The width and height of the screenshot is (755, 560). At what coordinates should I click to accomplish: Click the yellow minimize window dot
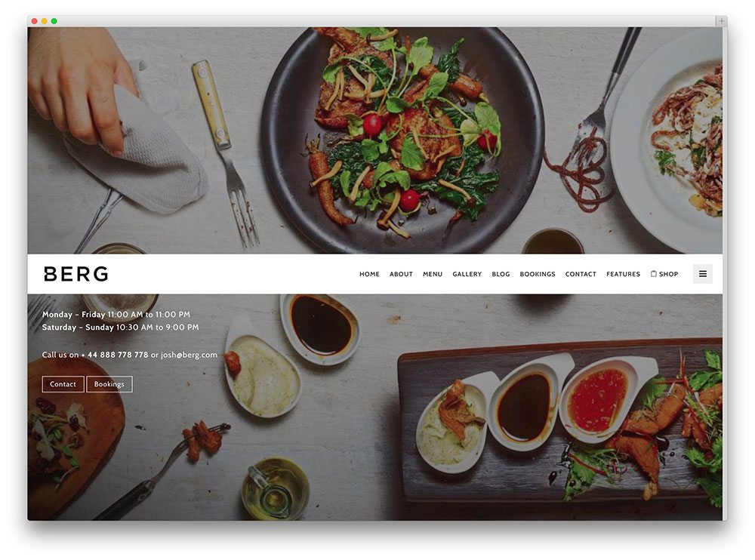pos(45,21)
